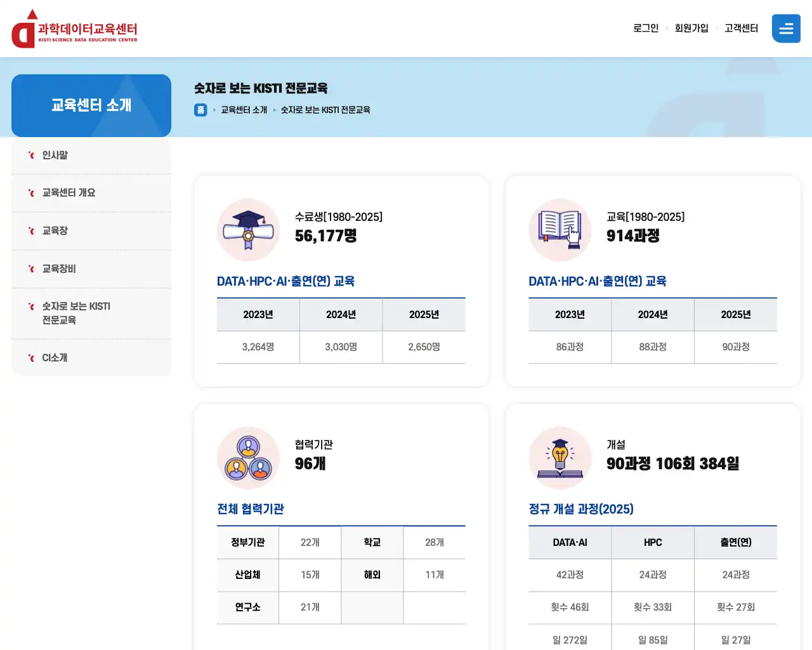The image size is (812, 650).
Task: Click the 21개 value for 연구소
Action: (310, 607)
